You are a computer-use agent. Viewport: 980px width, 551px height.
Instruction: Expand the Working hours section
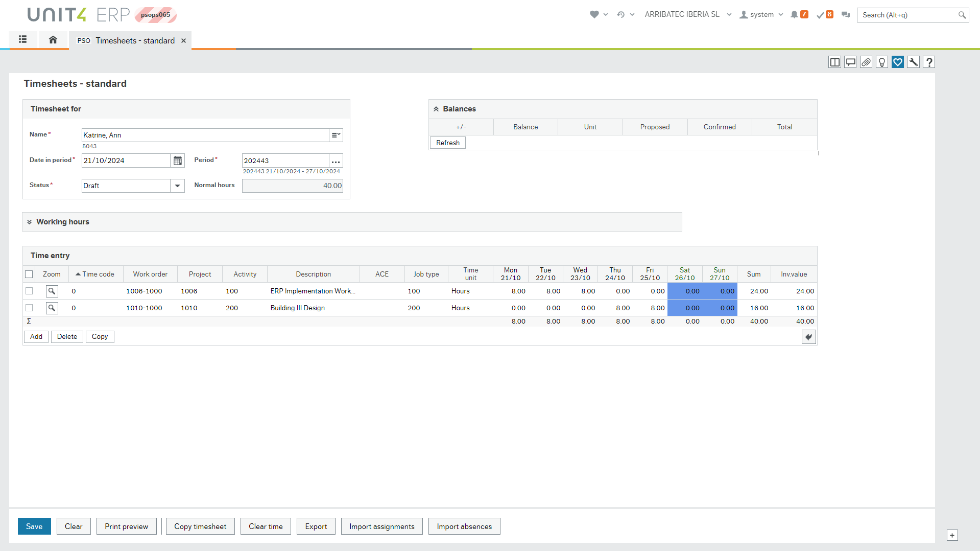coord(30,222)
